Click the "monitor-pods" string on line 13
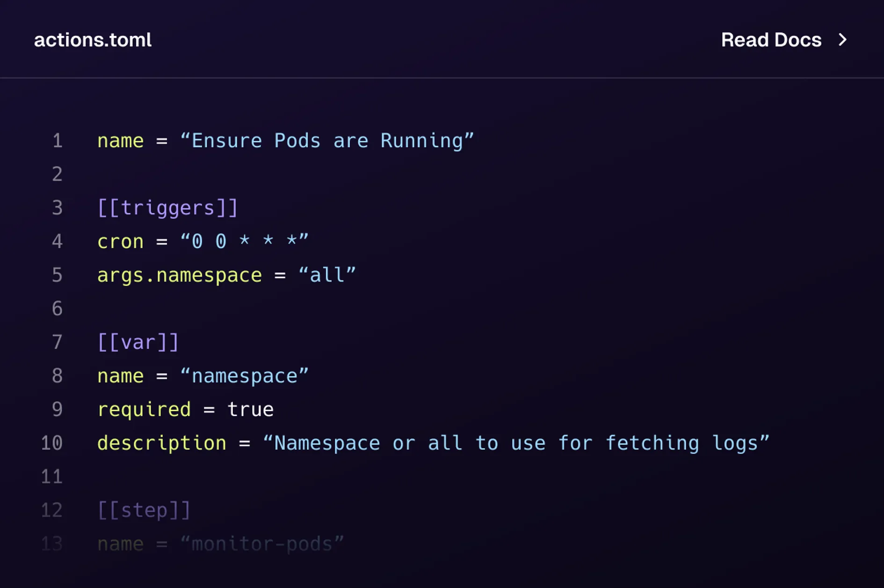 click(x=262, y=544)
